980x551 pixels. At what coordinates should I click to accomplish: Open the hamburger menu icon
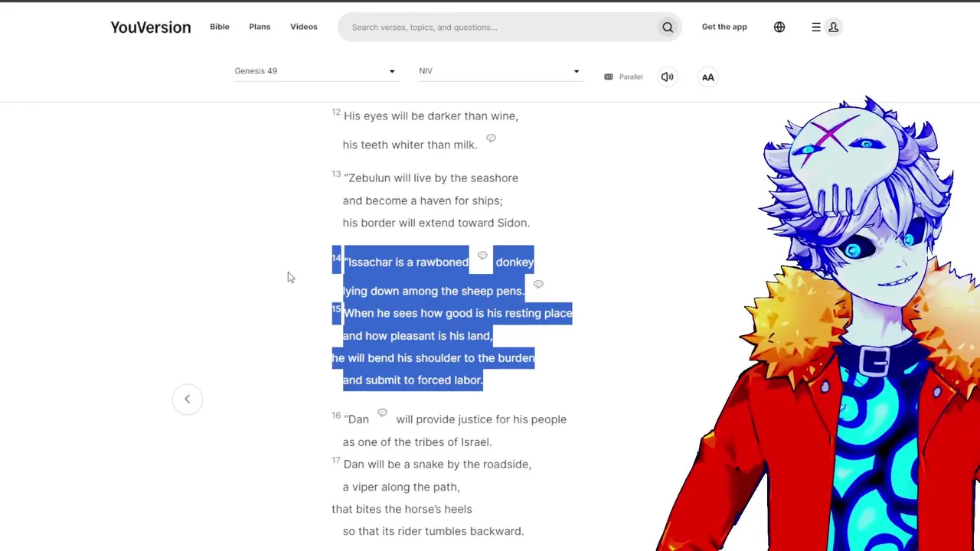[x=816, y=28]
